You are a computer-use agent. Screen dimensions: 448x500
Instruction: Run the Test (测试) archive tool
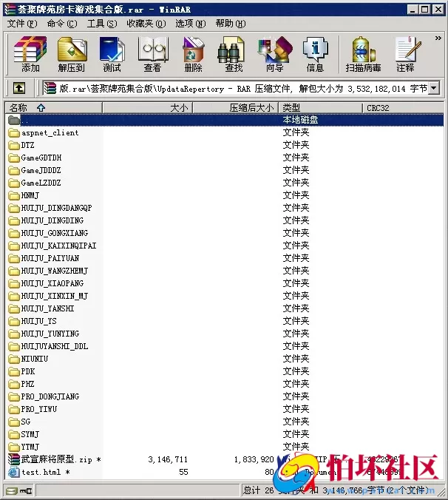[112, 53]
